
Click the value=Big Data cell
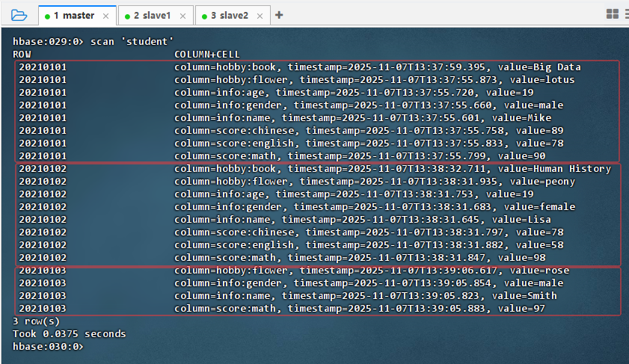pyautogui.click(x=539, y=67)
